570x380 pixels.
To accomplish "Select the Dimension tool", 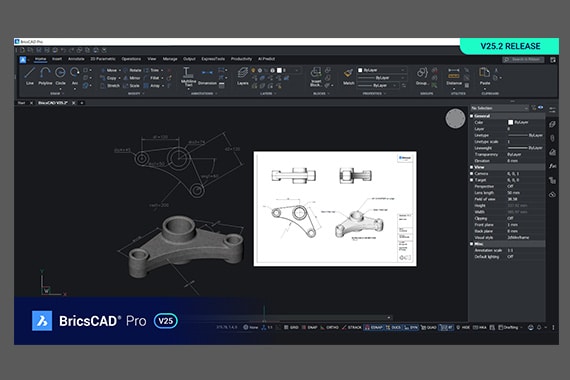I will 207,77.
